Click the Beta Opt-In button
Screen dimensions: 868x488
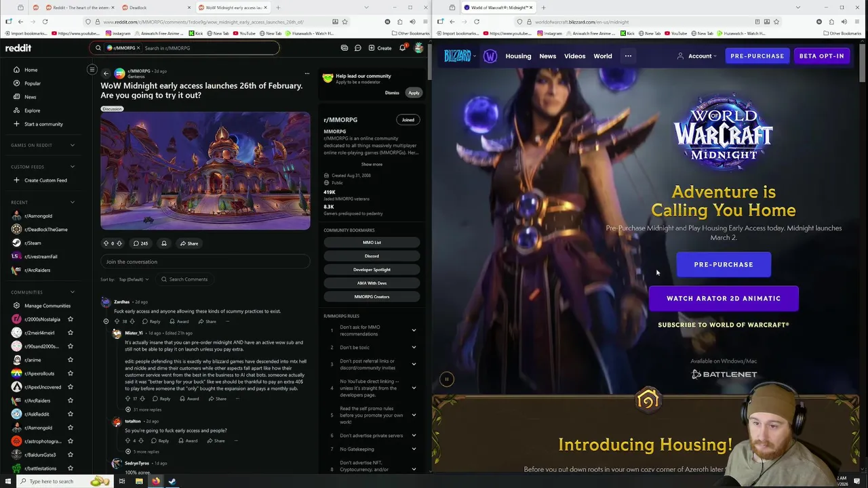[x=821, y=56]
